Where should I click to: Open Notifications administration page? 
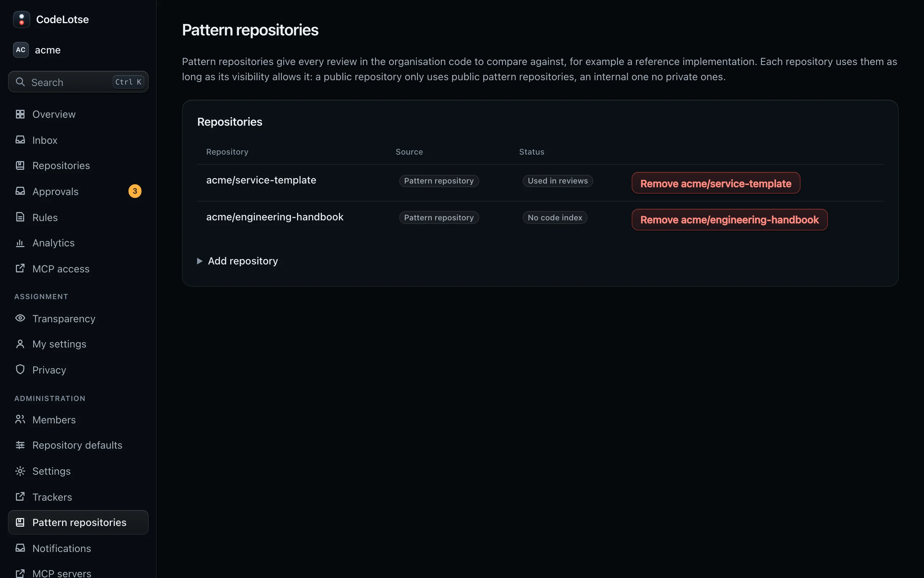click(78, 548)
